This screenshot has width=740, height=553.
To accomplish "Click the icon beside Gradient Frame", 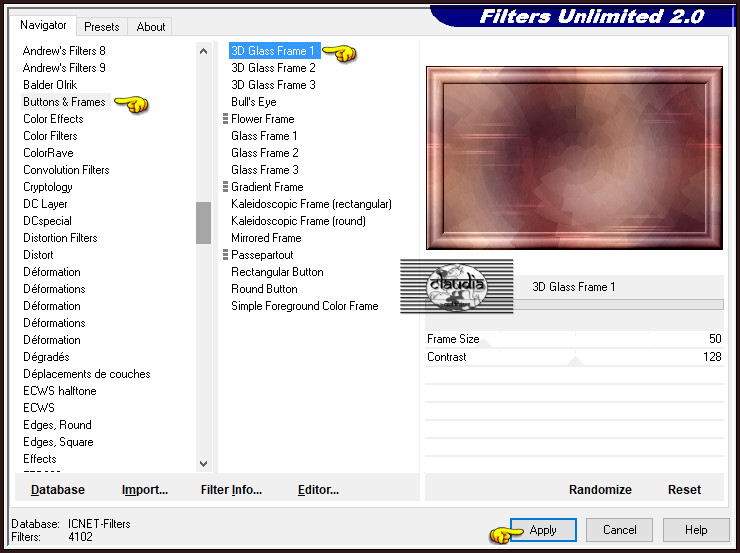I will coord(225,187).
